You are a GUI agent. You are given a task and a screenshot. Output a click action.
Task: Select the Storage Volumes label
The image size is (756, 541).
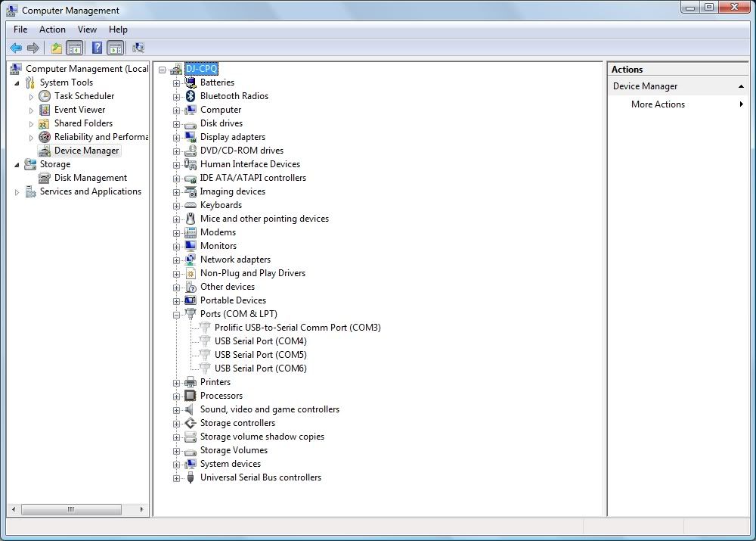(234, 450)
